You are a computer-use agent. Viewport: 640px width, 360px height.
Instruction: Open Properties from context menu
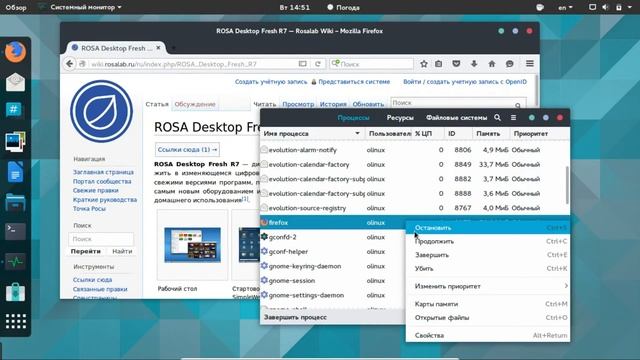pos(488,335)
